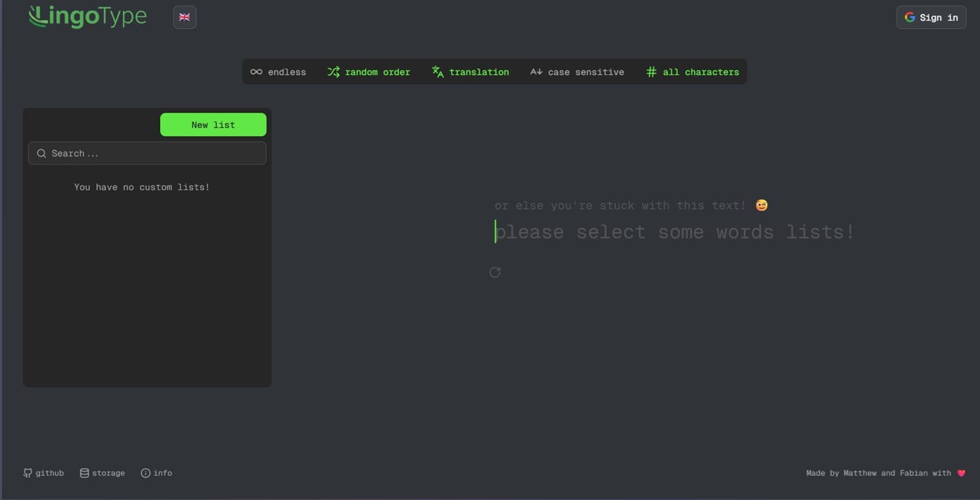Disable the endless typing mode

[278, 72]
